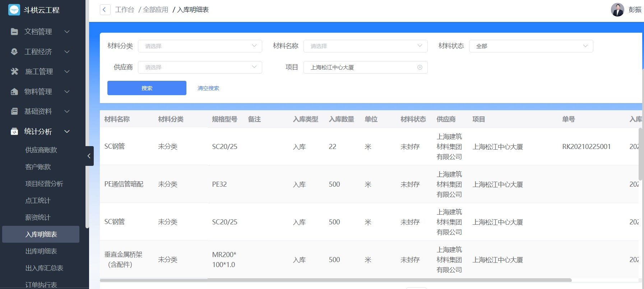Click the user avatar of 彭振

[617, 10]
